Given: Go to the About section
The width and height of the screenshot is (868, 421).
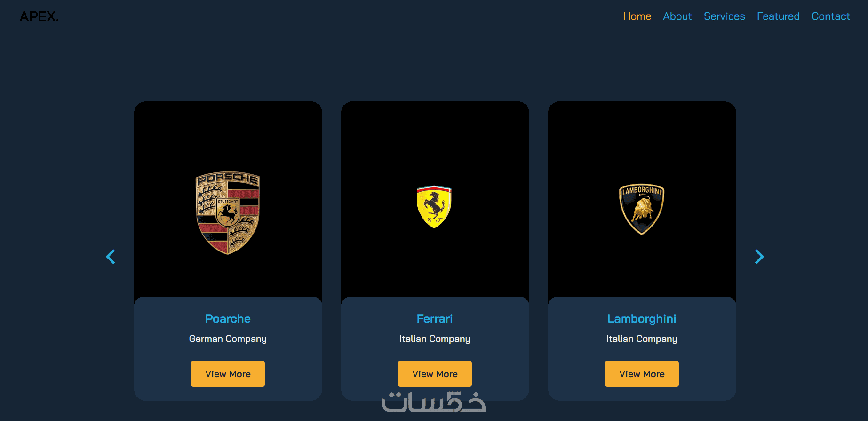Looking at the screenshot, I should (677, 16).
